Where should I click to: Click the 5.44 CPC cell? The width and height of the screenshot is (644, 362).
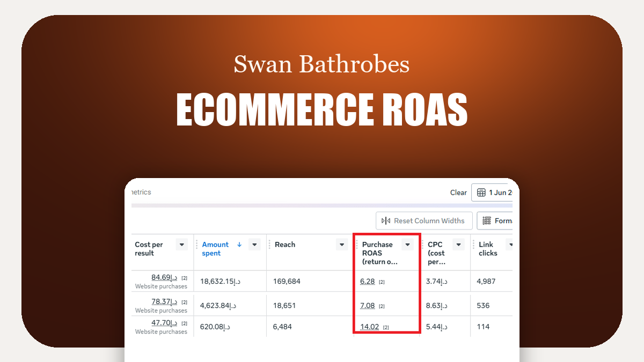click(x=436, y=327)
